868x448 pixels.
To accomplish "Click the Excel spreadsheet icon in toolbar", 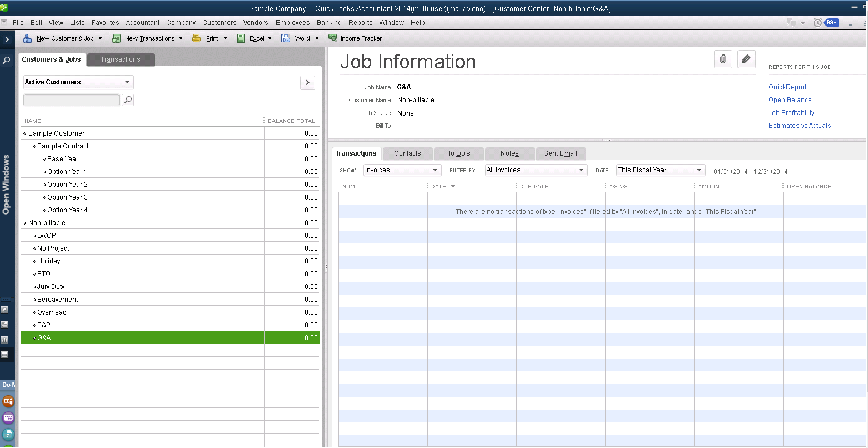I will 241,38.
